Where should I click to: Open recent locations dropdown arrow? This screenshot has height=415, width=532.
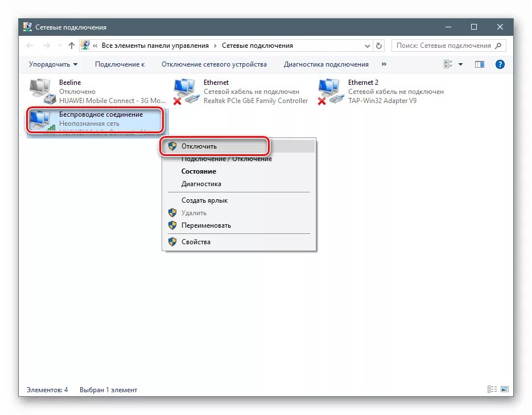(x=60, y=46)
